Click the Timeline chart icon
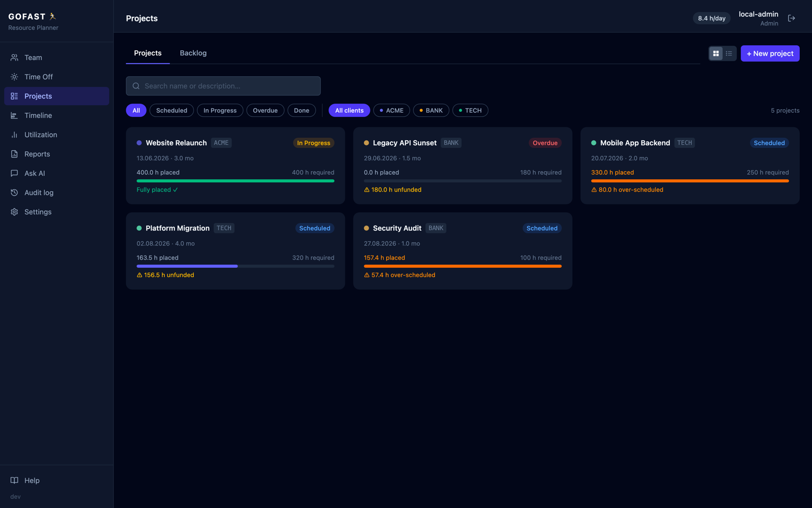 [14, 115]
